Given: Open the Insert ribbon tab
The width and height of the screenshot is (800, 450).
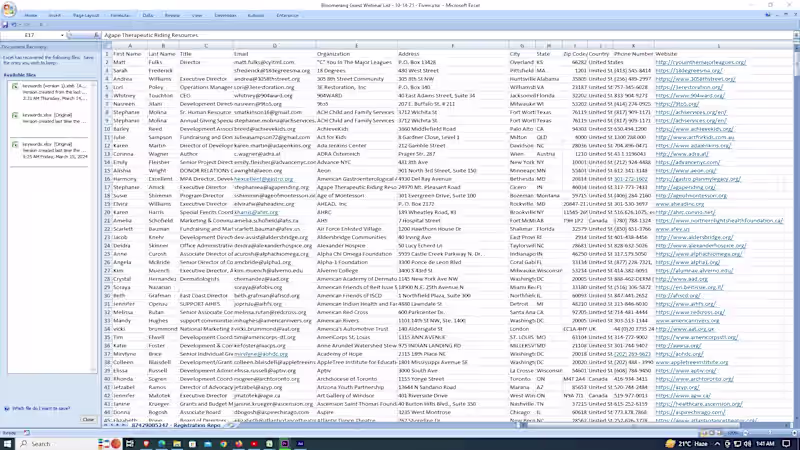Looking at the screenshot, I should coord(55,15).
